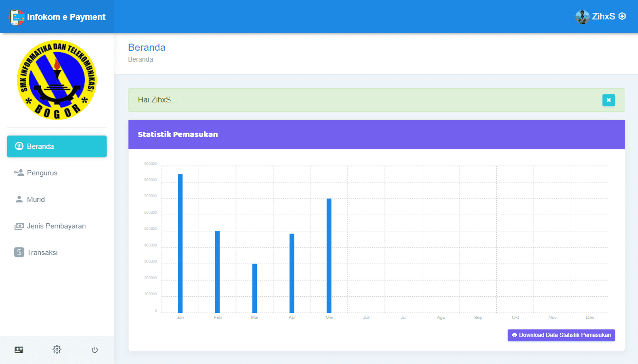Click the Mei bar in the chart
The image size is (638, 364).
[329, 255]
